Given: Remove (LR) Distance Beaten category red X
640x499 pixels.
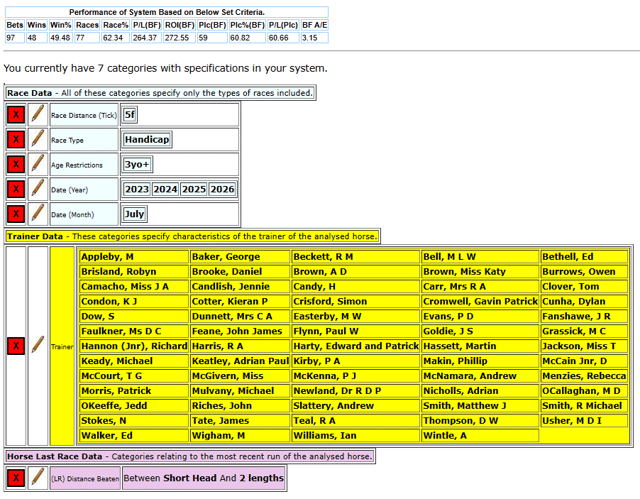Looking at the screenshot, I should pyautogui.click(x=16, y=478).
